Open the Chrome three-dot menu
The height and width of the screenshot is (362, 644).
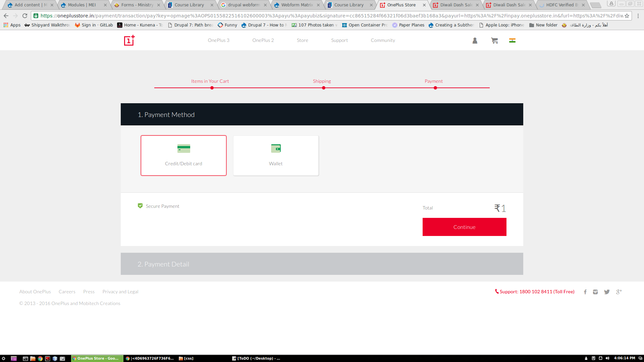[638, 16]
